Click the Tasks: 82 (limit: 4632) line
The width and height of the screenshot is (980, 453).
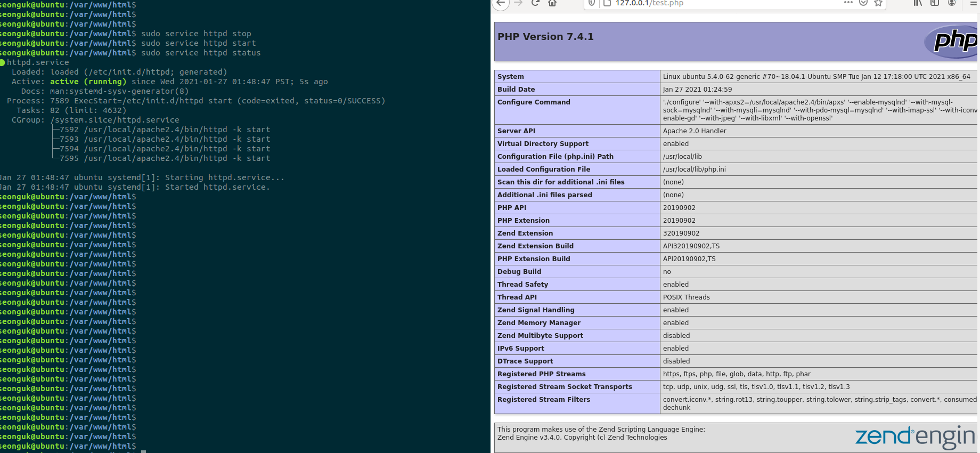[71, 110]
